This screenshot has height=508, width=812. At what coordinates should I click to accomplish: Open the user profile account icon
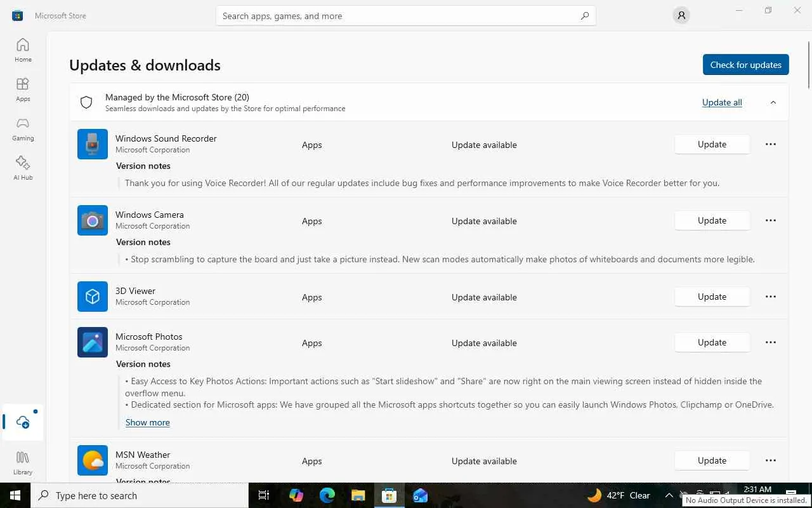click(x=681, y=15)
